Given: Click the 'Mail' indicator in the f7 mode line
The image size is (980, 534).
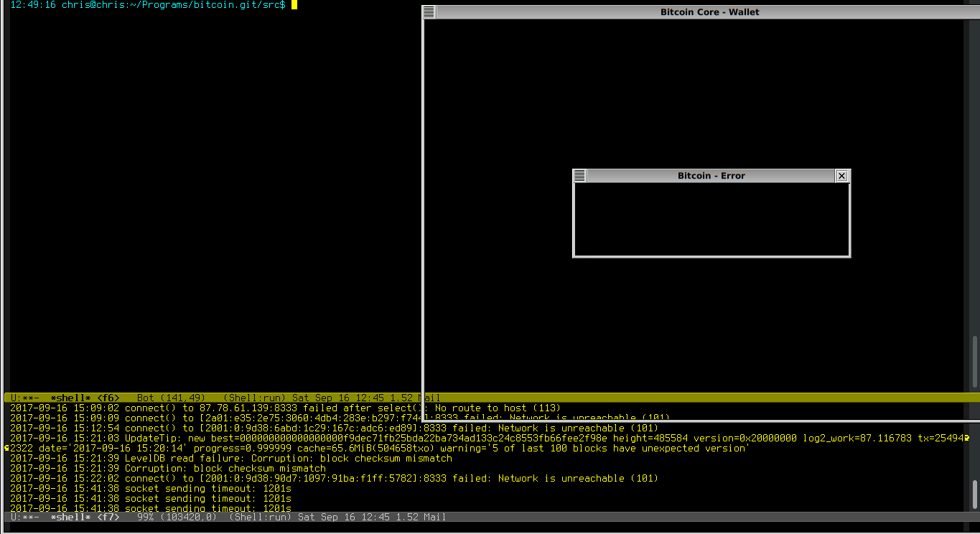Looking at the screenshot, I should [435, 517].
